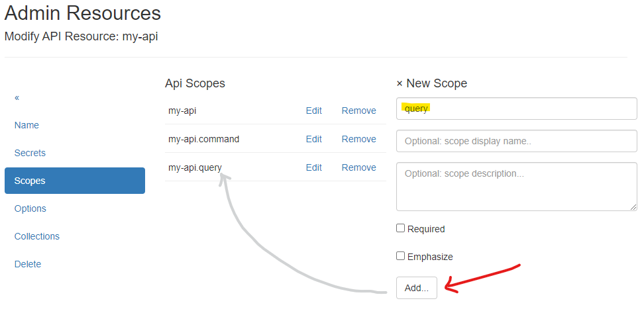Remove the my-api scope

(358, 111)
